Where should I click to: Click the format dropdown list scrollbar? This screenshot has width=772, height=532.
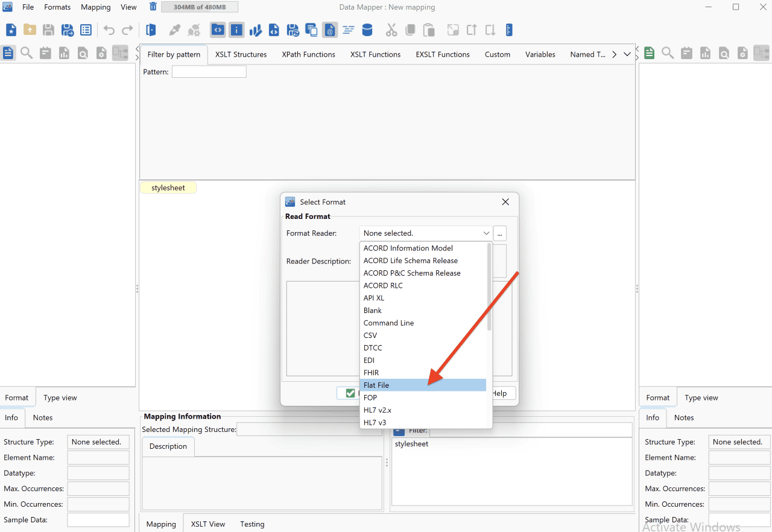pyautogui.click(x=489, y=287)
